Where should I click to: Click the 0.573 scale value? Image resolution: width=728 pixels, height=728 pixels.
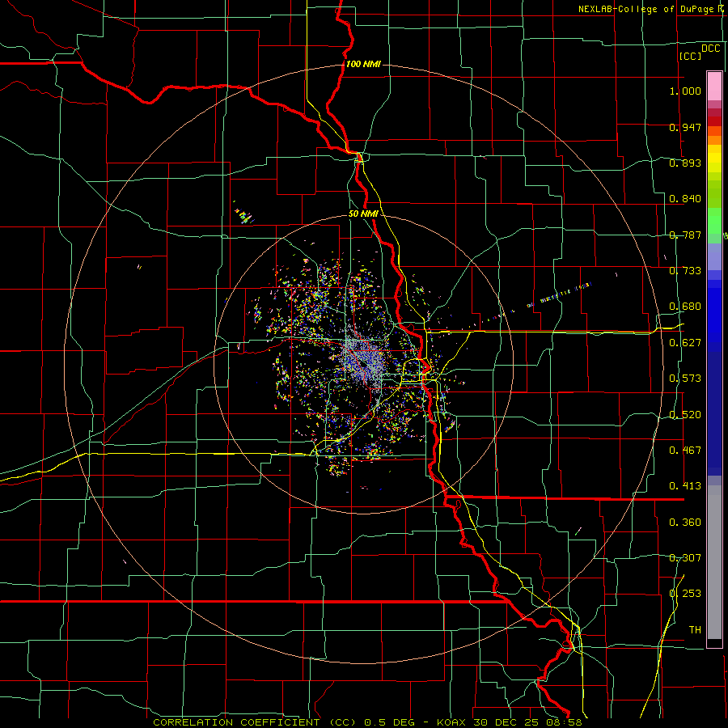click(685, 379)
